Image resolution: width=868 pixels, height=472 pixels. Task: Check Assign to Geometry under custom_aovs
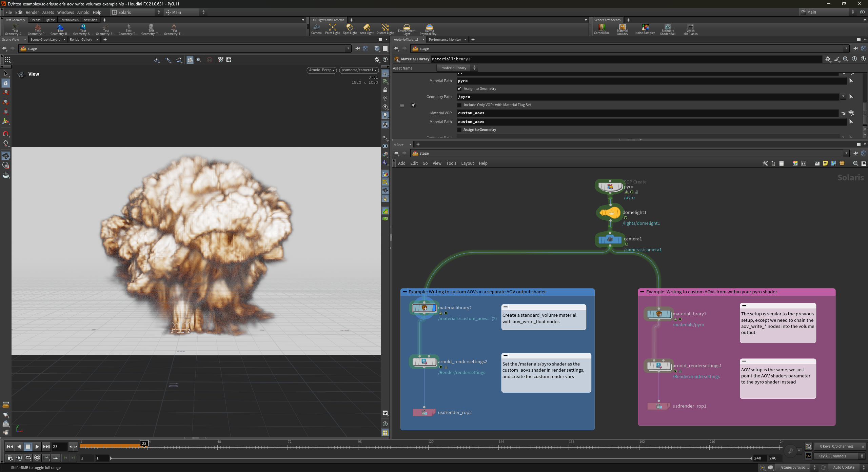[x=459, y=130]
